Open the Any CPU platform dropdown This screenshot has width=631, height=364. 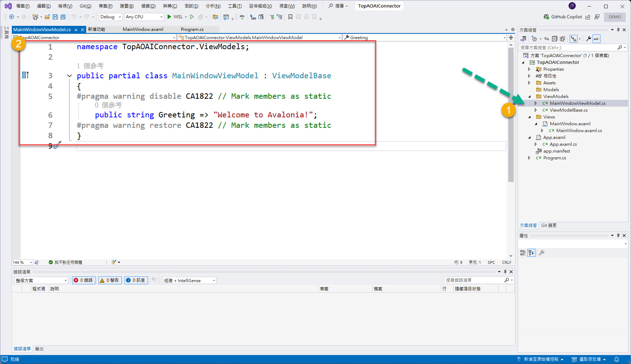coord(144,17)
